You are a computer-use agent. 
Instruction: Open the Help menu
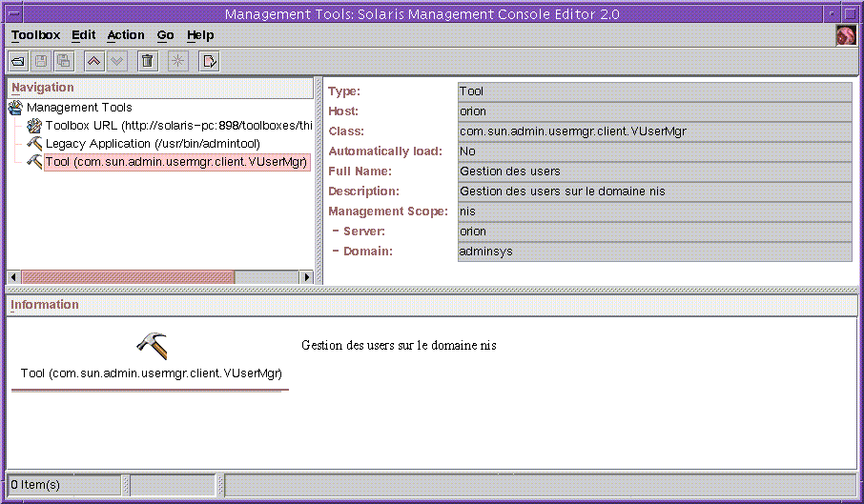pos(200,35)
